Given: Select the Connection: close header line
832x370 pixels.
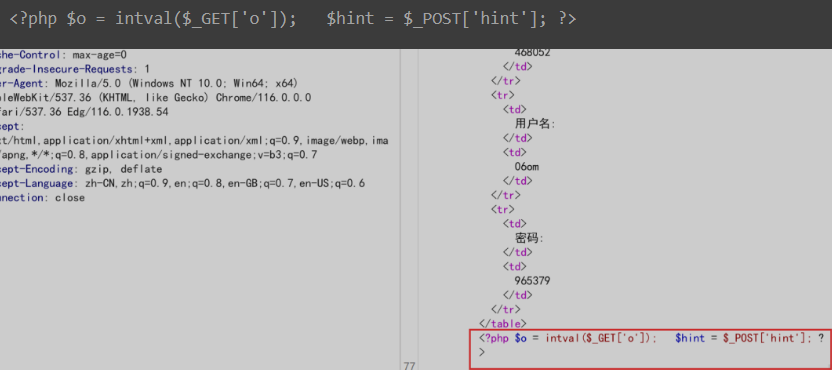Looking at the screenshot, I should pos(42,198).
